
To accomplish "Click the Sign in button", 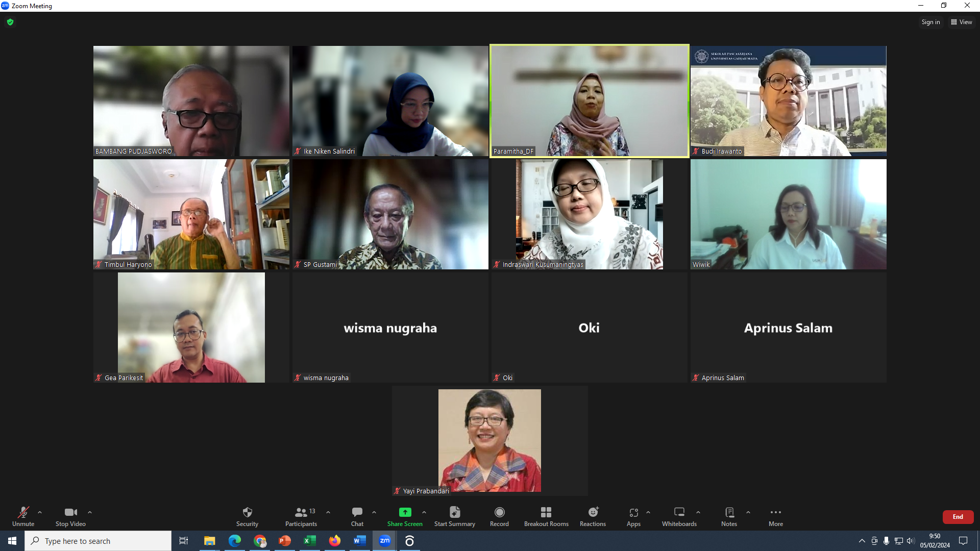I will click(930, 22).
